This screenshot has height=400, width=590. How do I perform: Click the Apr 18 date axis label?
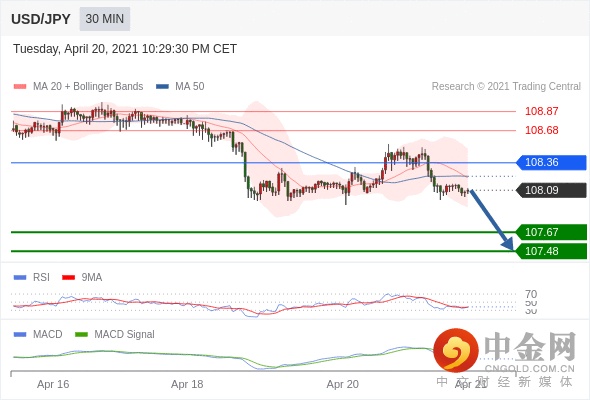tap(187, 385)
